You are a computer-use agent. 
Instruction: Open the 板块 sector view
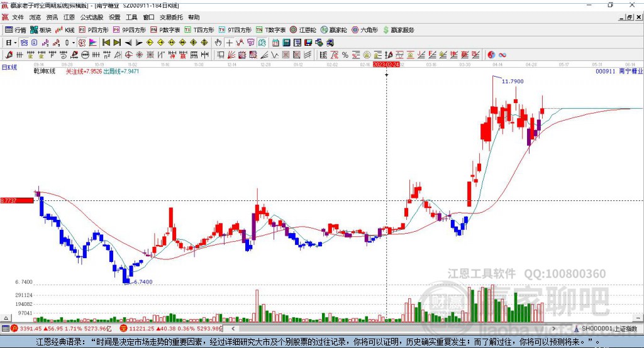[40, 30]
